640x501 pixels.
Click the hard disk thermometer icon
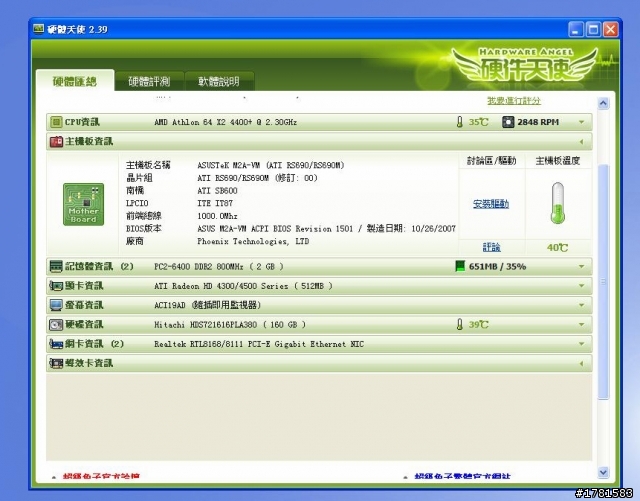pyautogui.click(x=460, y=325)
